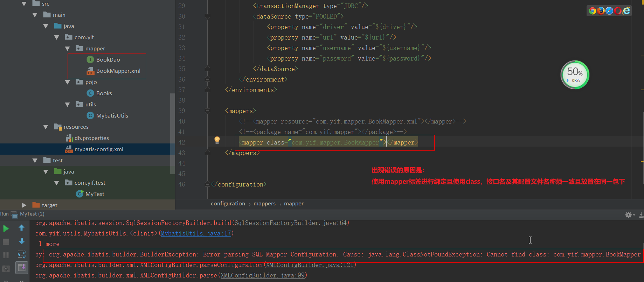Expand the target folder arrow
Viewport: 644px width, 282px height.
24,205
